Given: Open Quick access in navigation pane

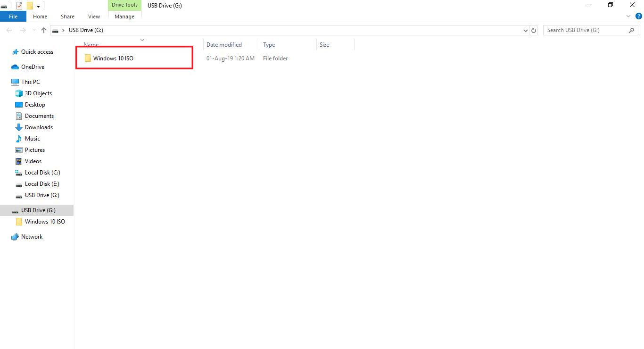Looking at the screenshot, I should coord(37,52).
